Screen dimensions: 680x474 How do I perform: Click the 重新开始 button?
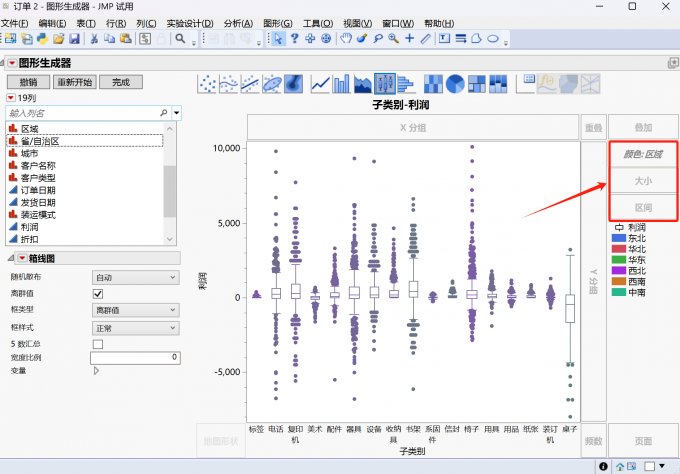[75, 82]
